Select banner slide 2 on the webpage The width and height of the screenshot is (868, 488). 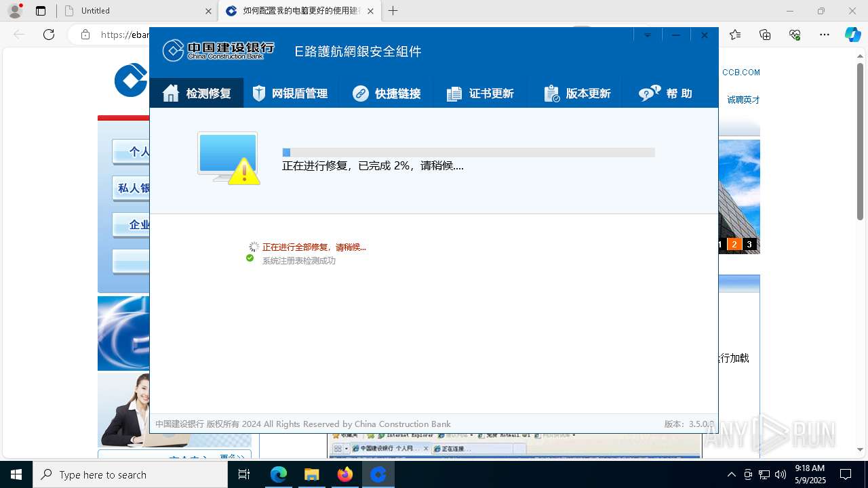coord(734,244)
